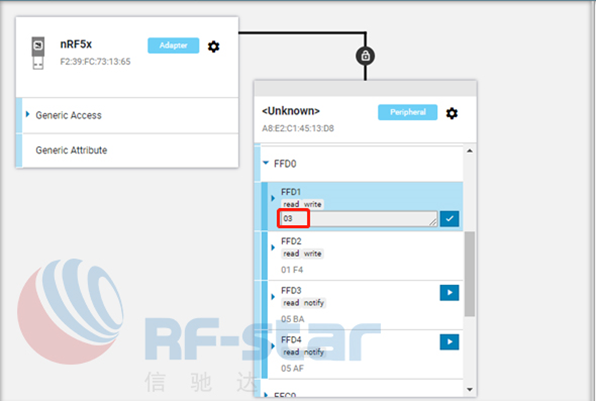596x401 pixels.
Task: Expand the FFD4 characteristic descriptors
Action: (x=273, y=346)
